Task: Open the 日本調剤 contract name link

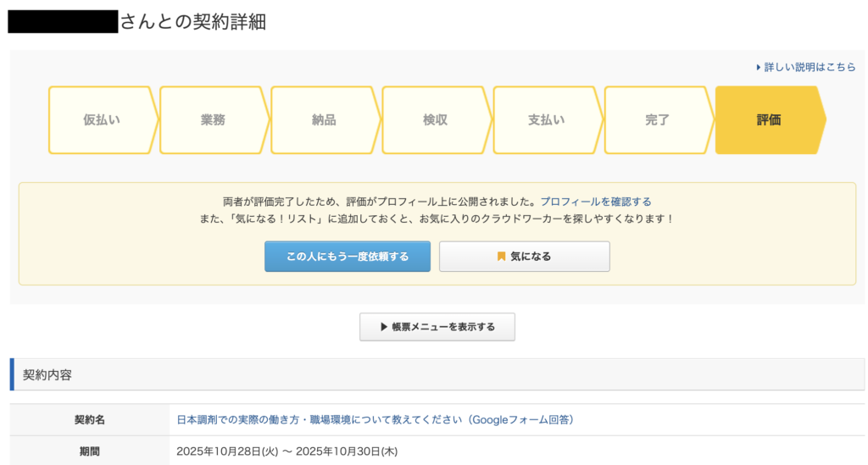Action: click(x=375, y=420)
